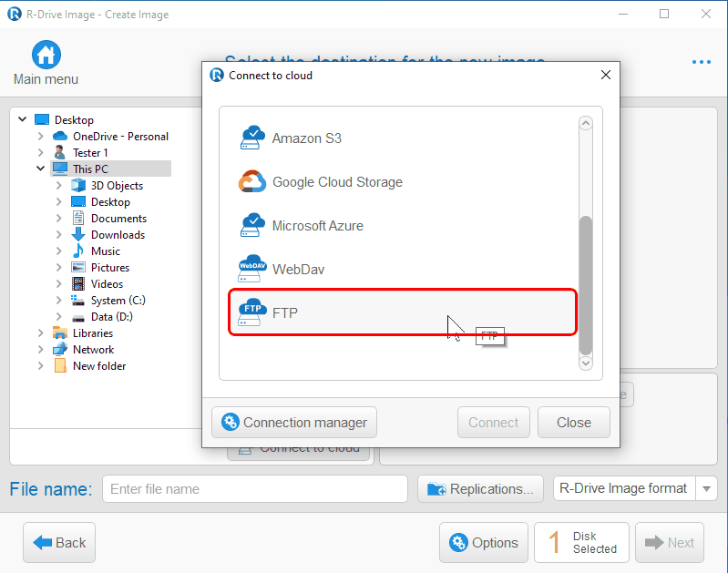This screenshot has width=728, height=573.
Task: Select the Videos tree item
Action: pyautogui.click(x=107, y=283)
